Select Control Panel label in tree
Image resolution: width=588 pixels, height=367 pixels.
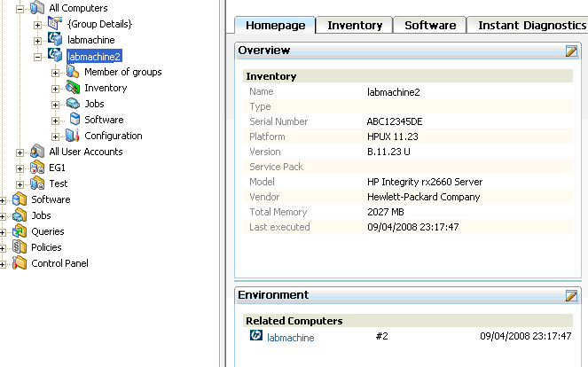(59, 263)
